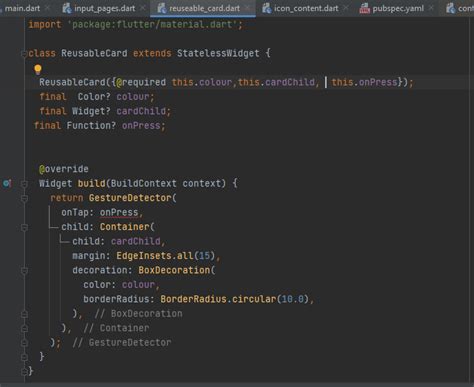Click this.cardChild in the constructor
The image size is (474, 387).
coord(276,82)
